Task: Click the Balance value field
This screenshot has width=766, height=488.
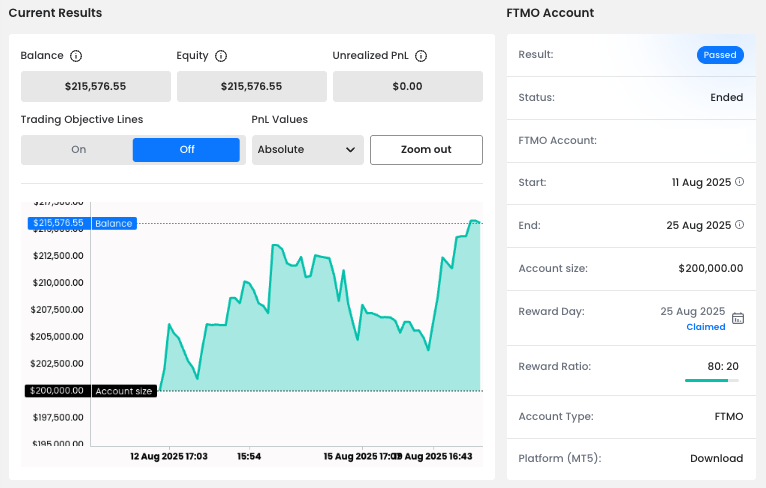Action: 95,86
